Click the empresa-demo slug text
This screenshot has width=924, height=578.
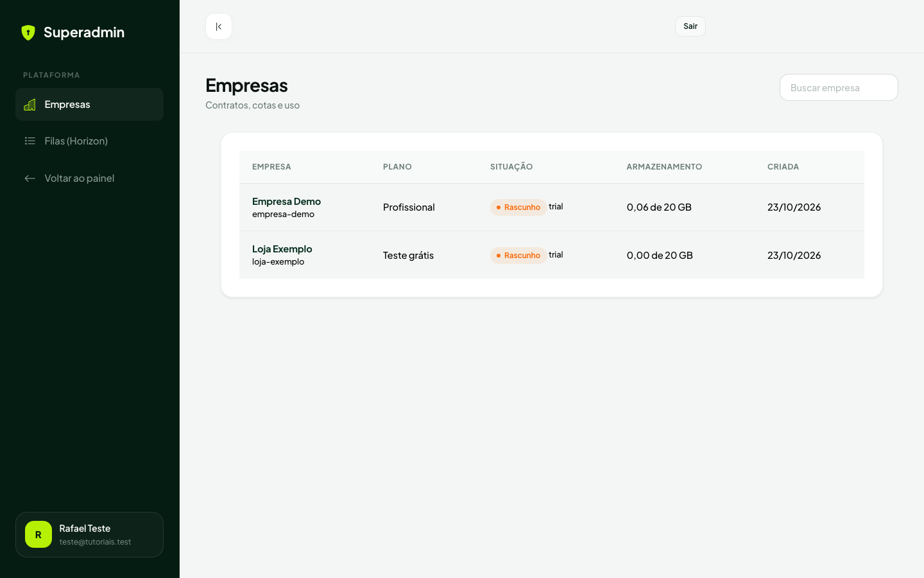pos(283,215)
